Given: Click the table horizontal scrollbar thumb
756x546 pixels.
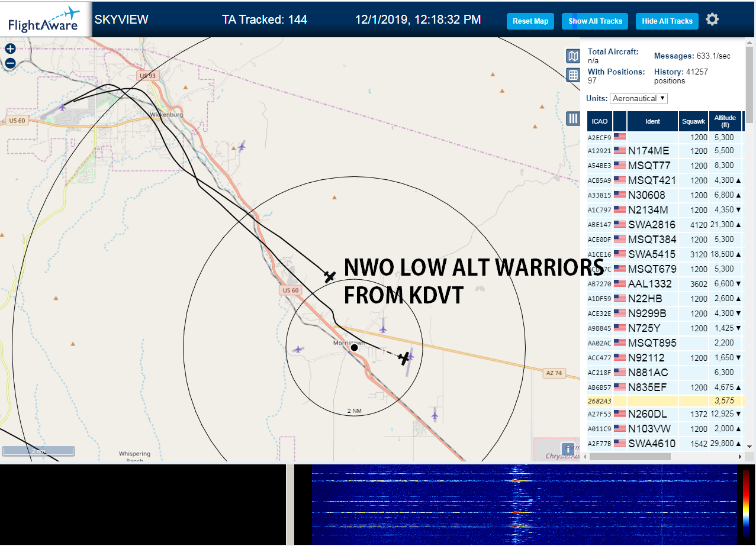Looking at the screenshot, I should coord(630,457).
